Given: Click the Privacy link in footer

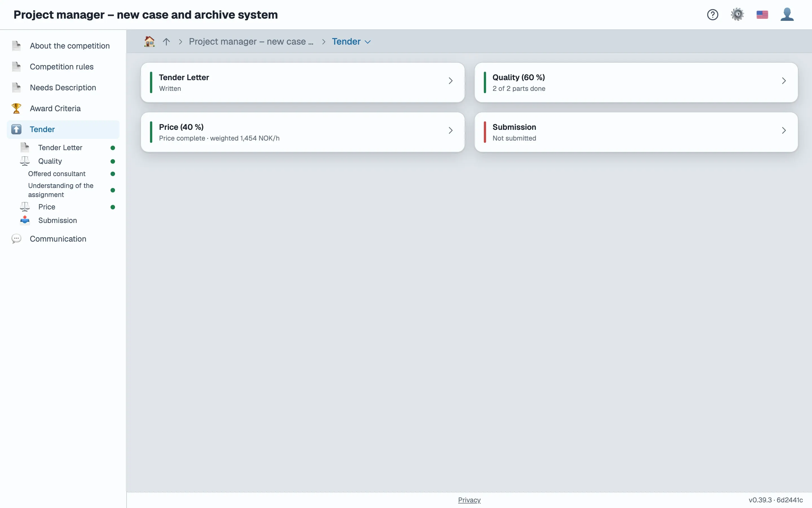Looking at the screenshot, I should click(469, 500).
